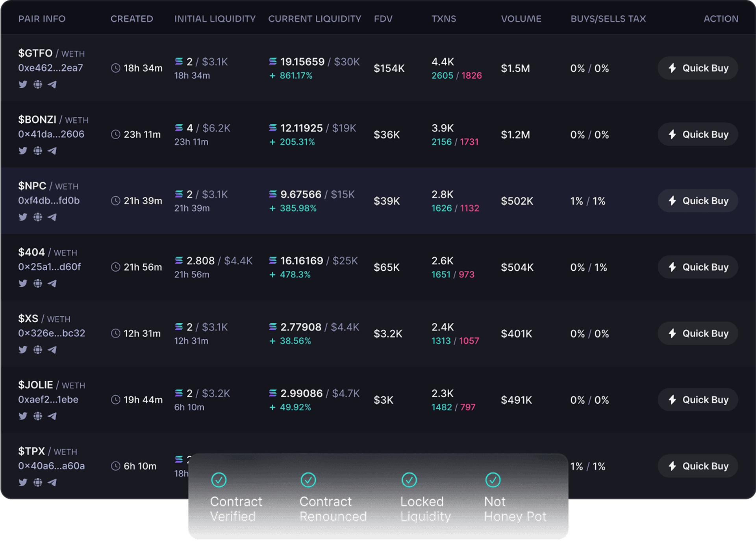Click the Contract Renounced check icon

308,480
